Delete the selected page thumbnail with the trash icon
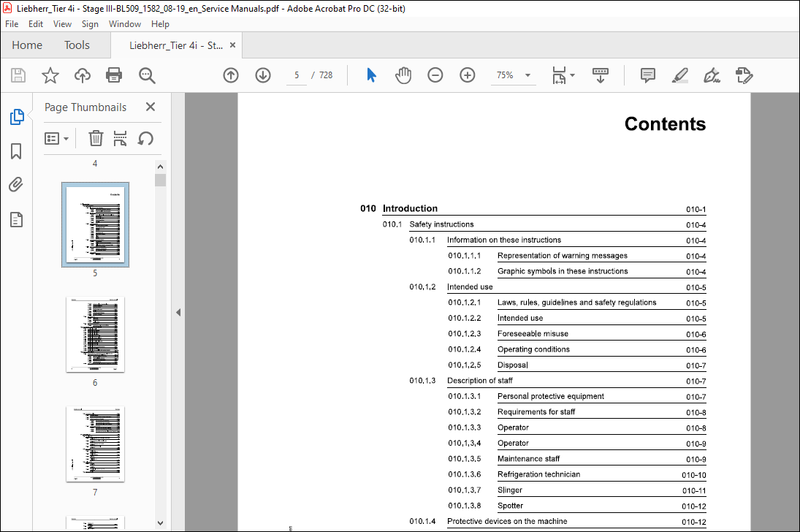800x532 pixels. click(x=96, y=138)
